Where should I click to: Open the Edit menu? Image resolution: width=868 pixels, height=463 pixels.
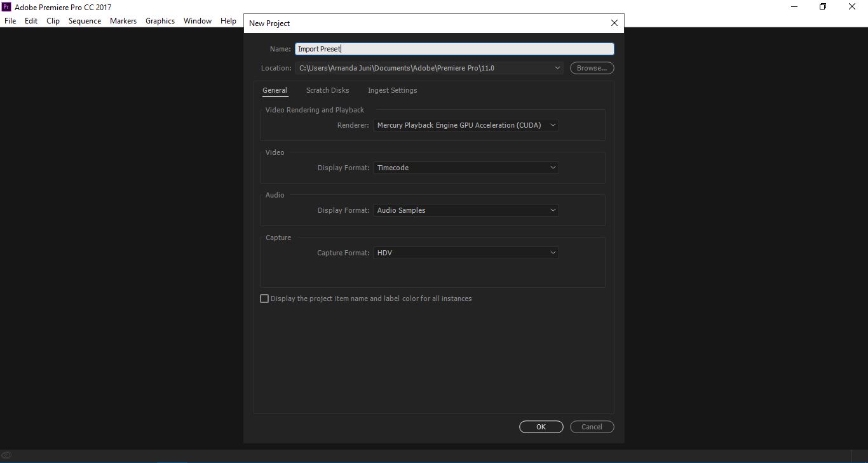[31, 21]
